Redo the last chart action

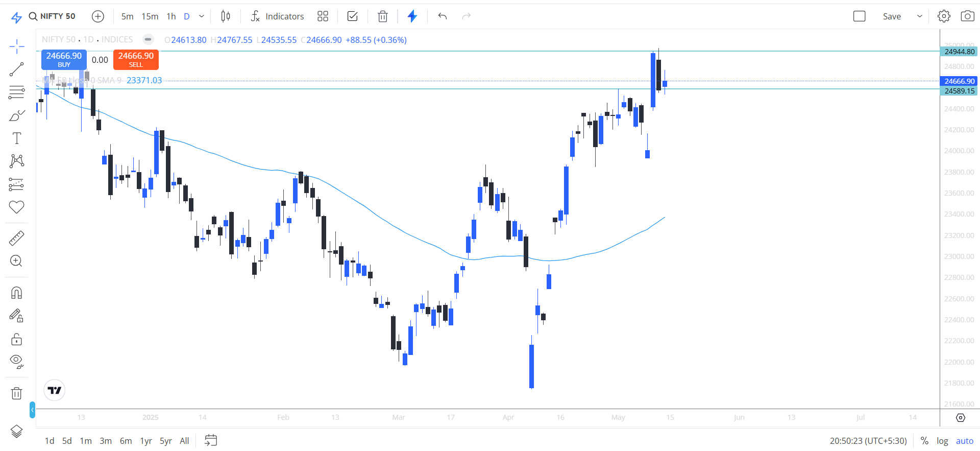[466, 16]
